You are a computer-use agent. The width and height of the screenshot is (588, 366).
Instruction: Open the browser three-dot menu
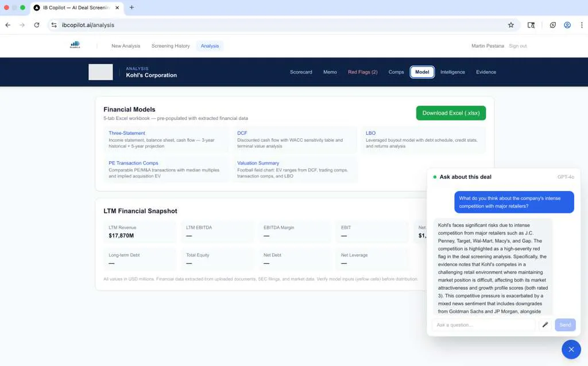point(582,25)
